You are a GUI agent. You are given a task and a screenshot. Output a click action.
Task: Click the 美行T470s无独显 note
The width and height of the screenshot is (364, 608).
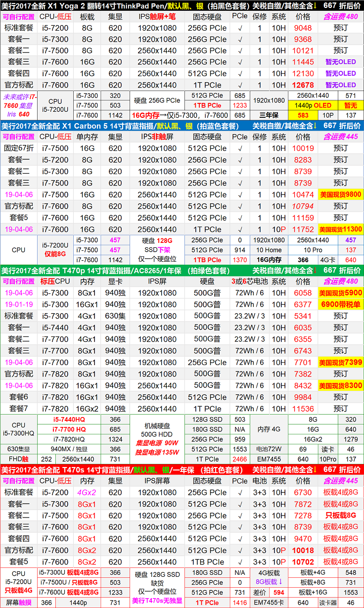tap(157, 602)
